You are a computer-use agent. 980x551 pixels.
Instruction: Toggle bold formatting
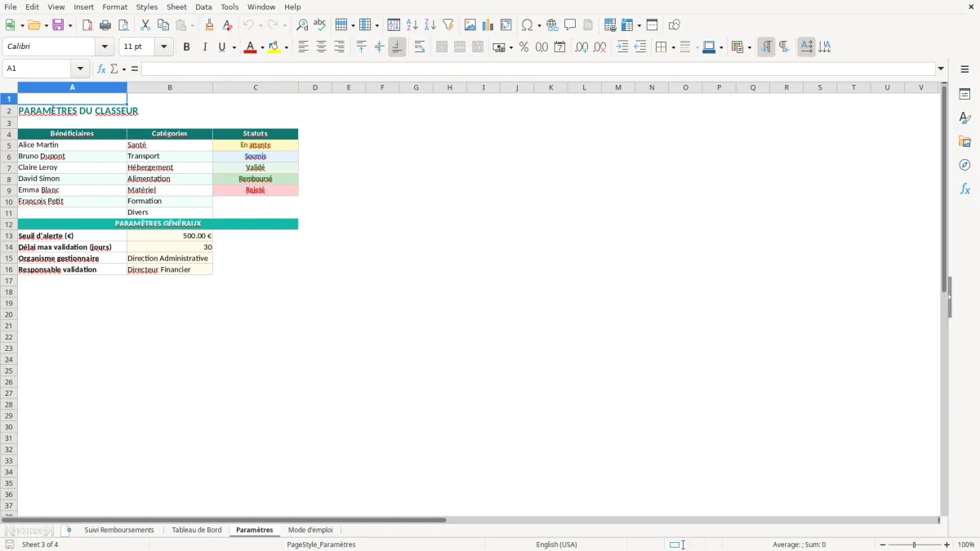[186, 47]
